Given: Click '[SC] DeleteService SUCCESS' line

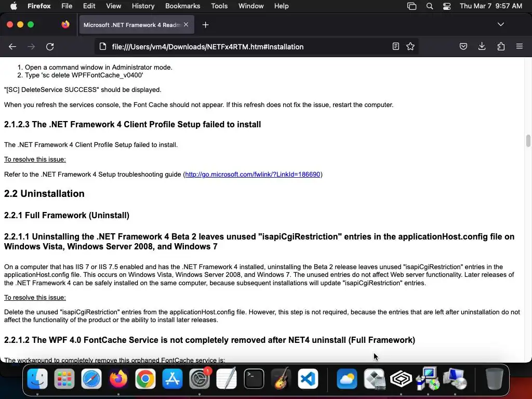Looking at the screenshot, I should tap(83, 90).
